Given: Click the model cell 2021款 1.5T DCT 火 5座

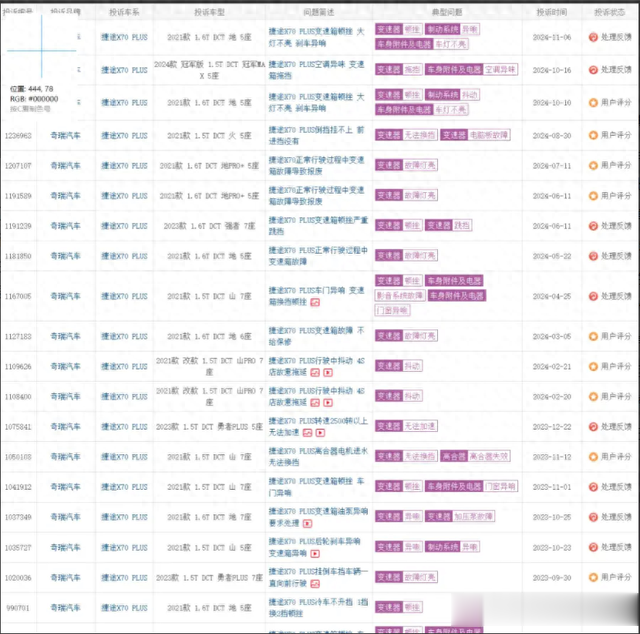Looking at the screenshot, I should [x=209, y=135].
